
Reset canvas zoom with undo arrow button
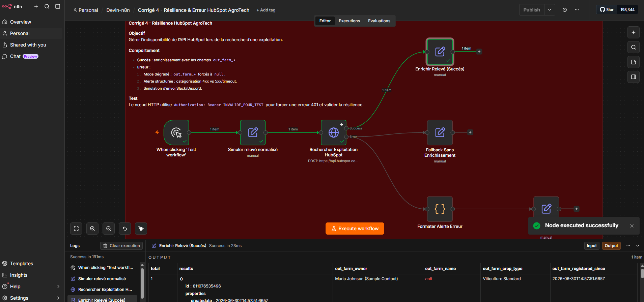pos(125,229)
